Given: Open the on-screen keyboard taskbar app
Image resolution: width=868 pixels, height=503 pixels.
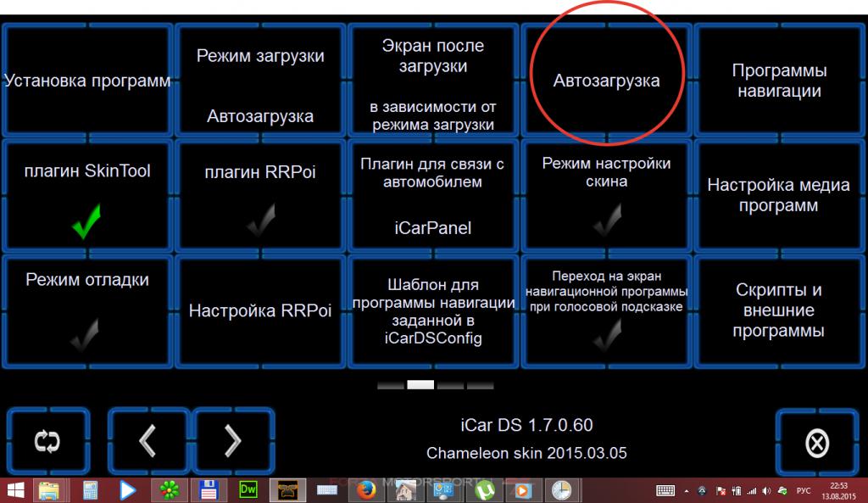Looking at the screenshot, I should point(326,490).
